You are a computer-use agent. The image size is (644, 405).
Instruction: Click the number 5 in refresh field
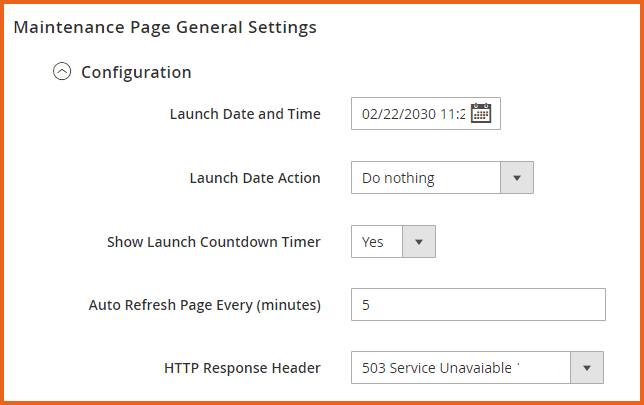(366, 304)
